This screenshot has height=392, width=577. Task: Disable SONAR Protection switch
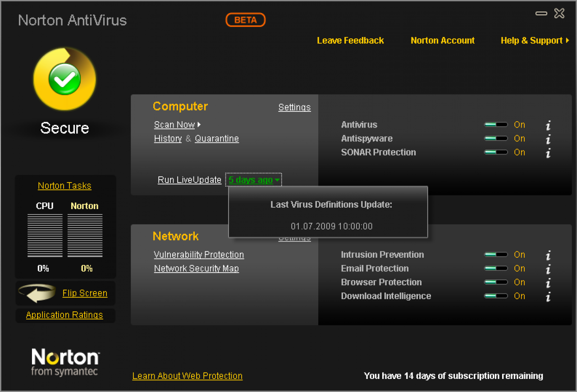[x=496, y=152]
